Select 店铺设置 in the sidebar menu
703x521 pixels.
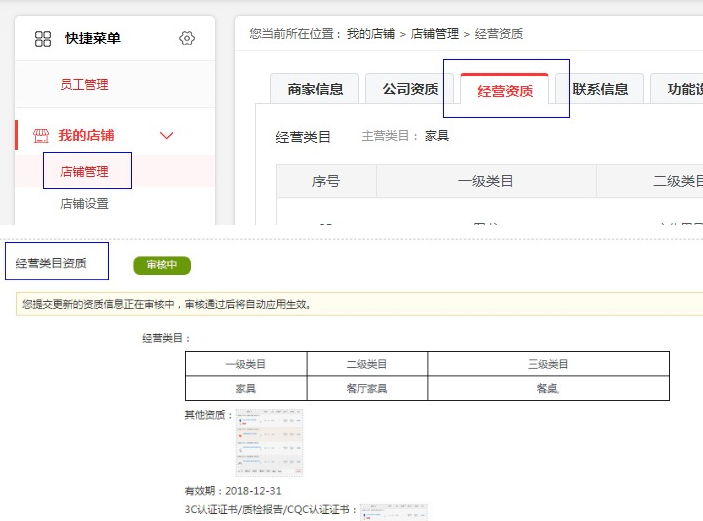85,204
